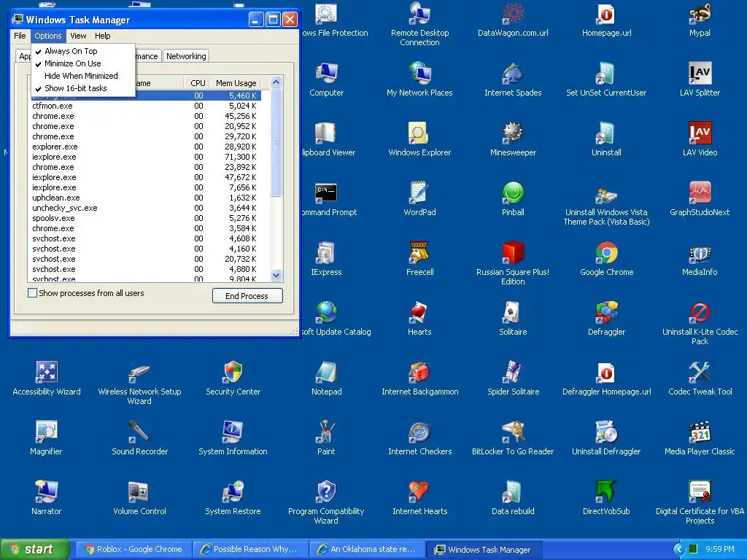The width and height of the screenshot is (747, 560).
Task: Select the unchecky_svc.exe process row
Action: click(145, 208)
